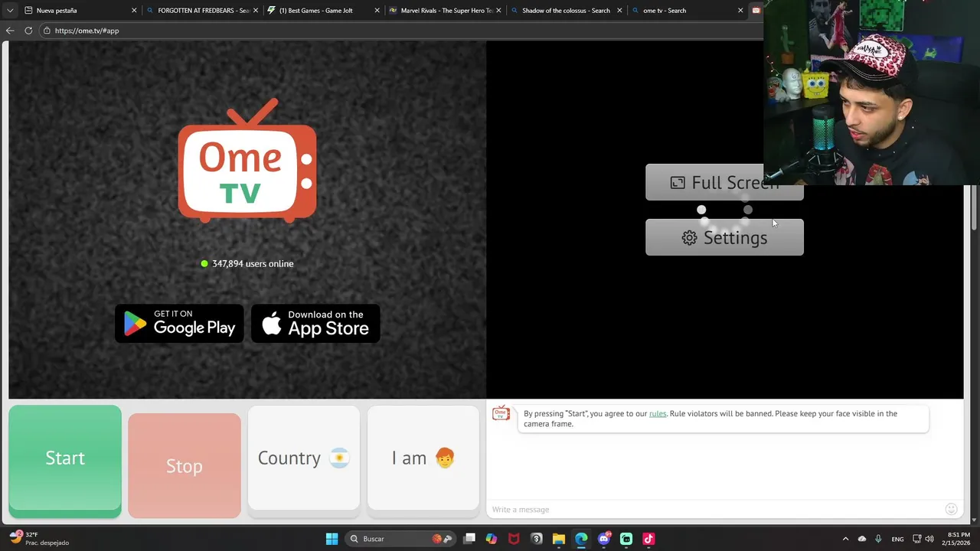Click the browser refresh icon
This screenshot has height=551, width=980.
[28, 31]
